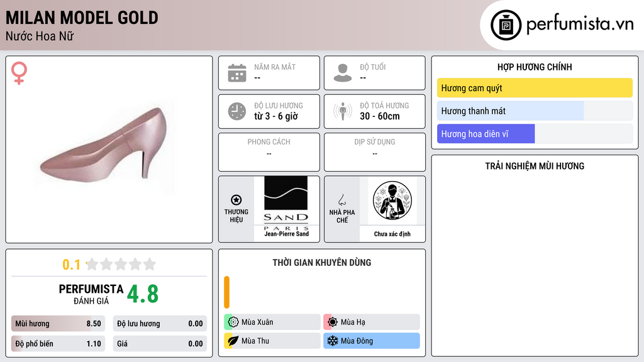Click the 'từ 3 - 6 giờ' longevity value
The width and height of the screenshot is (644, 362).
click(x=275, y=116)
